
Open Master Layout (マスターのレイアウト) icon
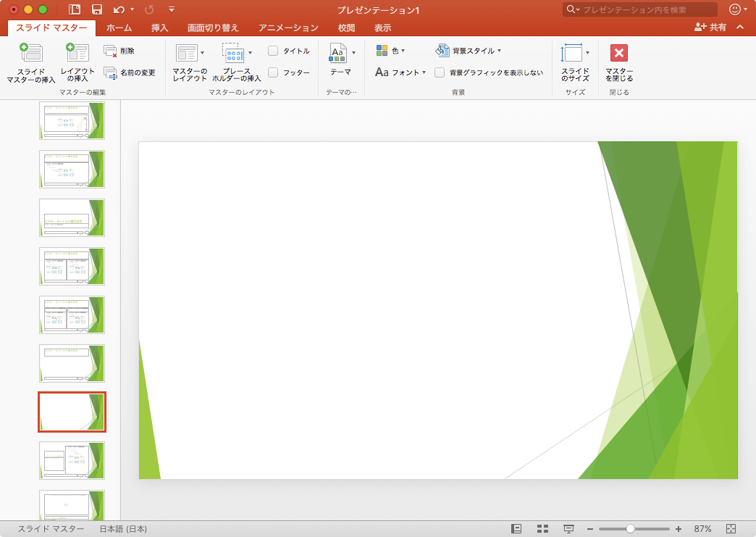187,53
